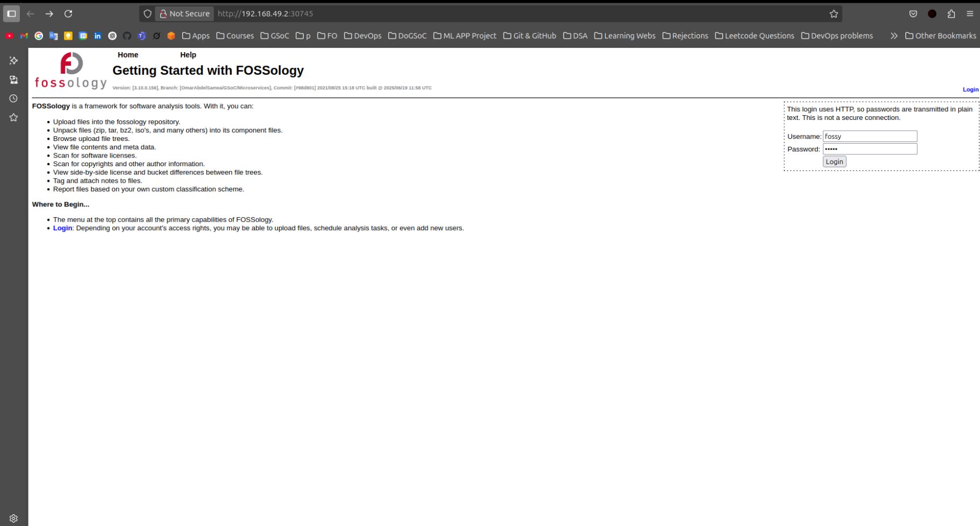Expand the Git & GitHub bookmark folder
Image resolution: width=980 pixels, height=526 pixels.
point(530,35)
